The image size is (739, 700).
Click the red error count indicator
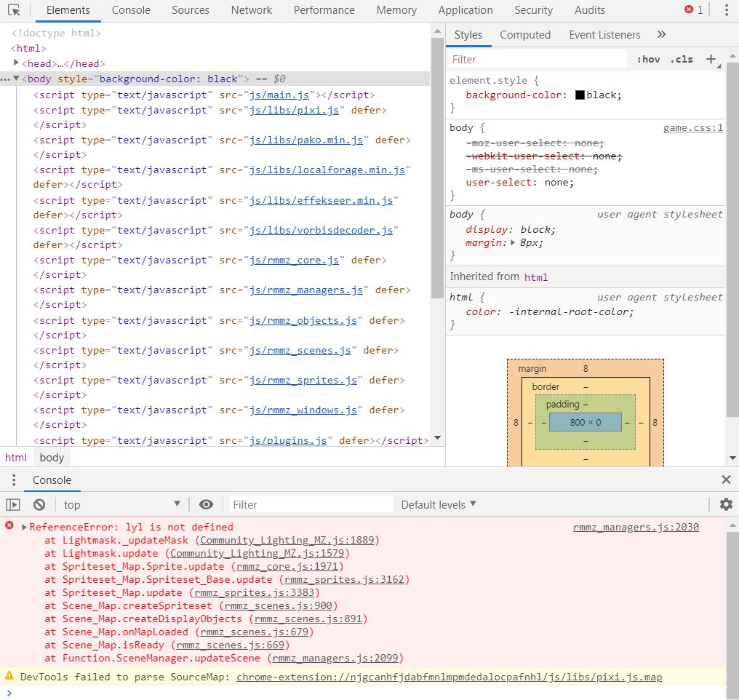(x=694, y=10)
